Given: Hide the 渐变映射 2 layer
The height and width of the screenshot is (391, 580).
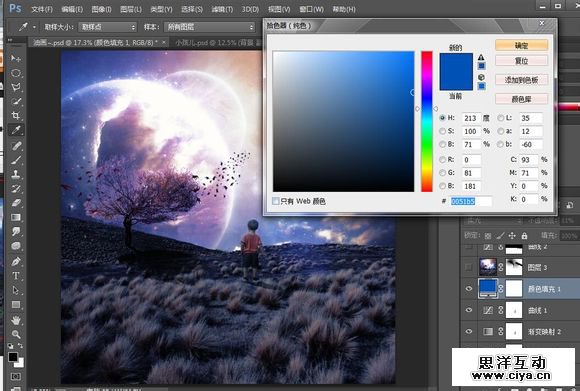Looking at the screenshot, I should (469, 331).
